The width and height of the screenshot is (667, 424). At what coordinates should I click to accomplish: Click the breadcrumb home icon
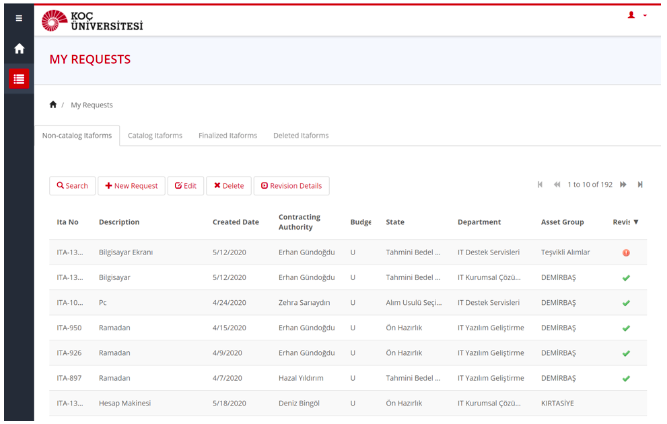point(53,104)
